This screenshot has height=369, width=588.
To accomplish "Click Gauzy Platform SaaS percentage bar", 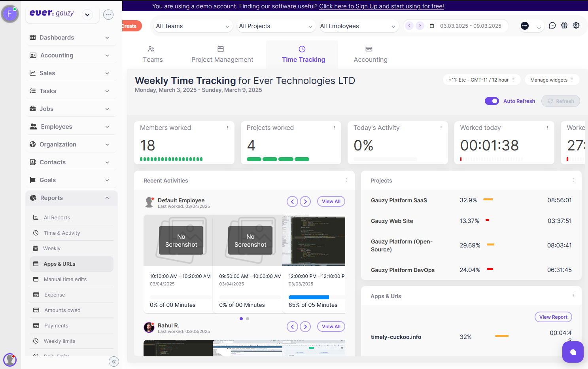I will [x=488, y=200].
